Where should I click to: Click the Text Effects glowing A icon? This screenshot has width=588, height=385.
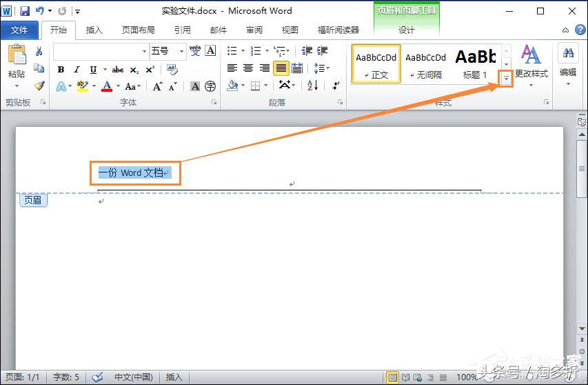(61, 87)
